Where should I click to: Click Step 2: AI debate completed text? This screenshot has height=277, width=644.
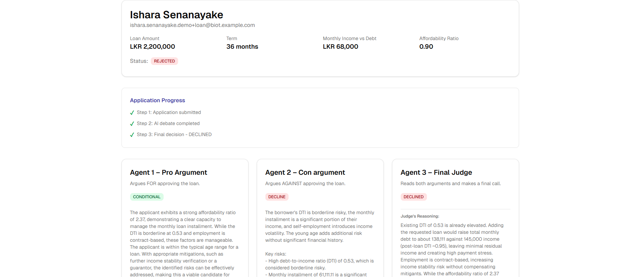[x=168, y=124]
